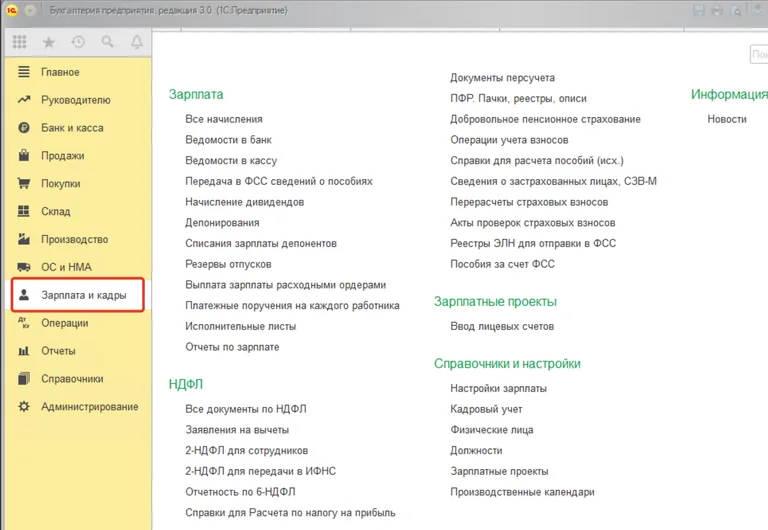Open the History clock icon
Screen dimensions: 768x530
point(78,43)
